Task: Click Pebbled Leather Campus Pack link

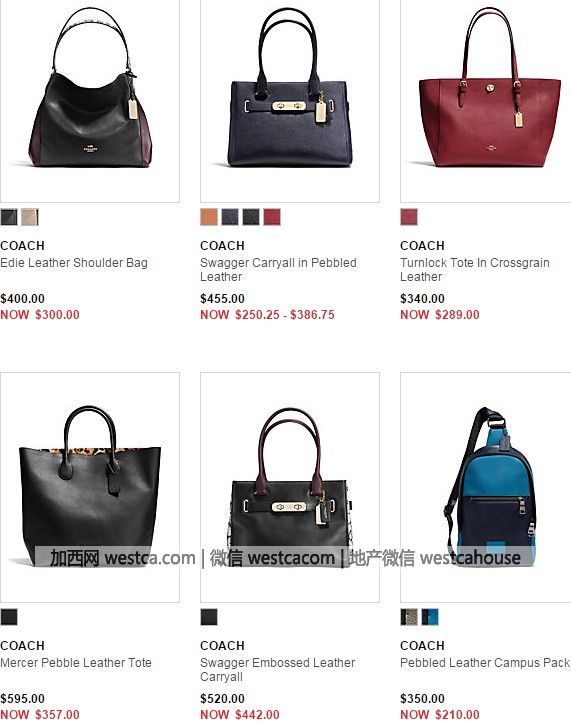Action: tap(485, 663)
